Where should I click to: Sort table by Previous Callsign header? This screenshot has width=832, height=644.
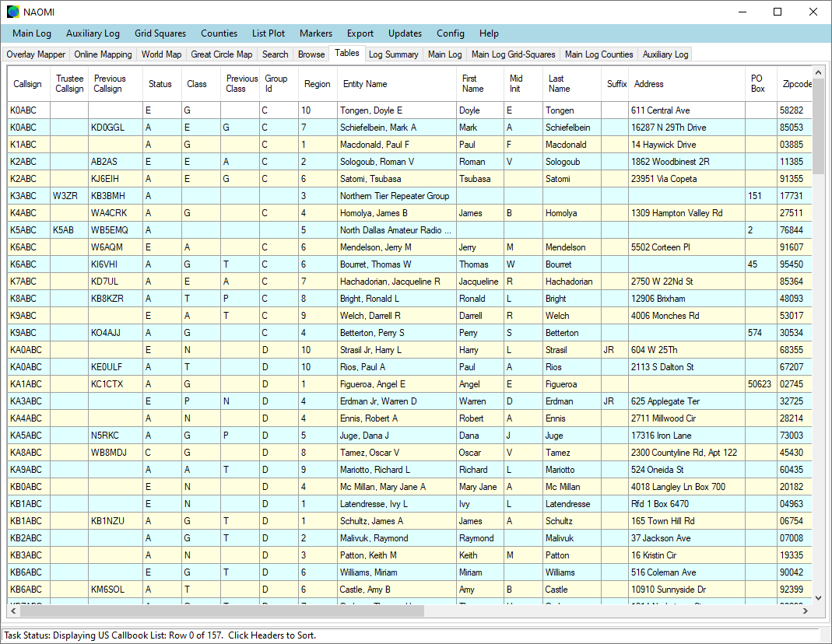pyautogui.click(x=116, y=84)
